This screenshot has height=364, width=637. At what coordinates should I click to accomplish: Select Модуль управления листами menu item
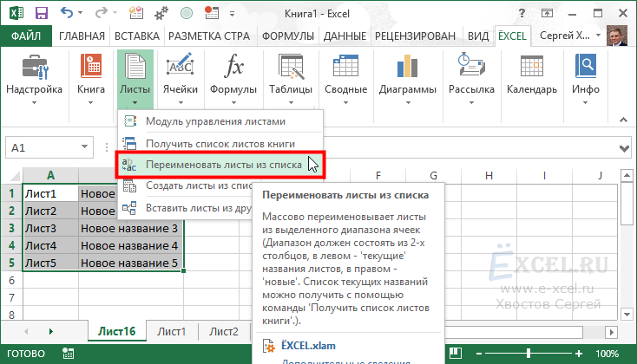point(220,121)
